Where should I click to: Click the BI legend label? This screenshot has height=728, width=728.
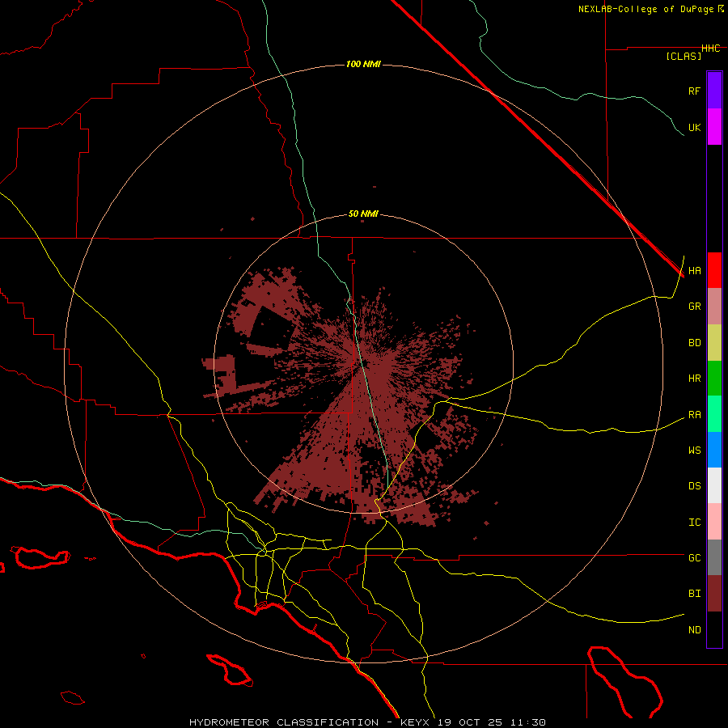point(694,594)
